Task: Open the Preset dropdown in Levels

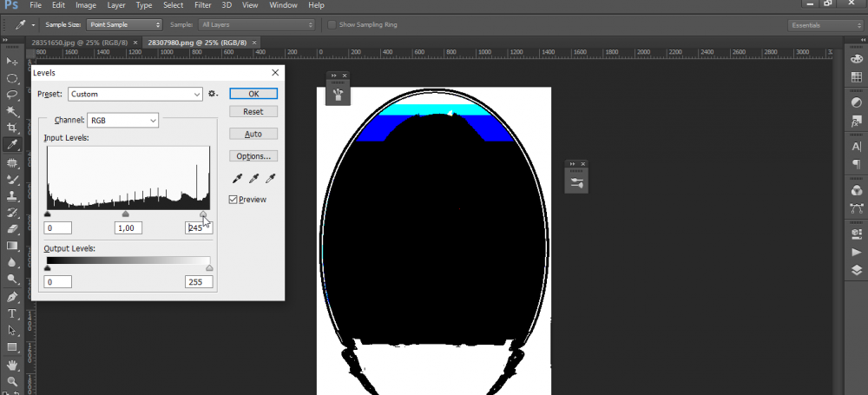Action: [135, 94]
